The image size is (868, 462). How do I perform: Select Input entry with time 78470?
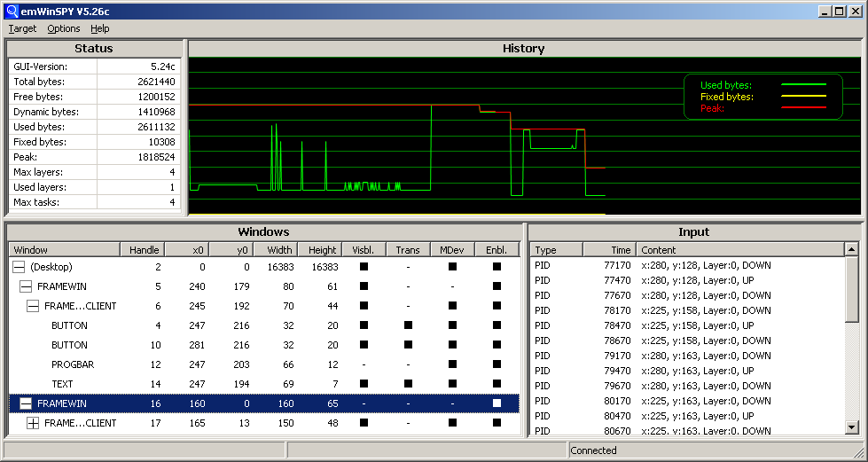pos(687,325)
